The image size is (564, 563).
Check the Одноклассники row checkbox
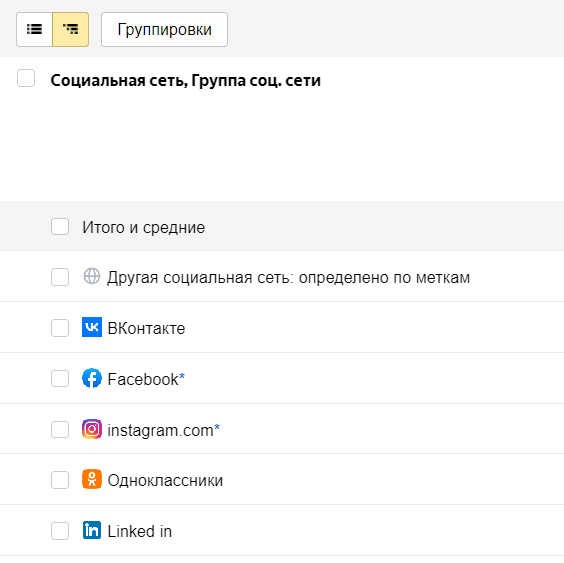pyautogui.click(x=60, y=480)
